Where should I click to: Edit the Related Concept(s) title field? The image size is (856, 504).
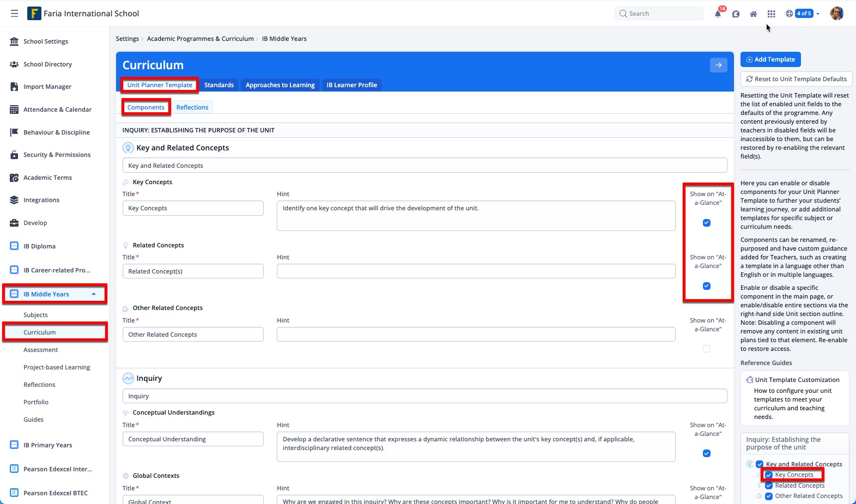tap(193, 271)
